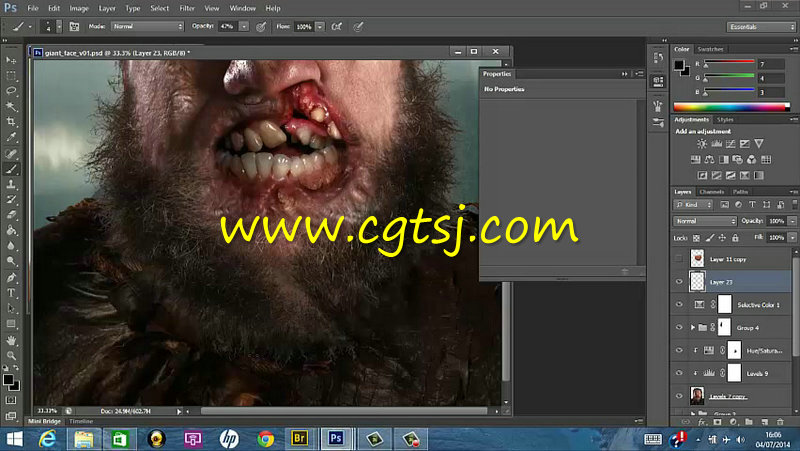Screen dimensions: 800x451
Task: Open layer Fill dropdown
Action: 792,238
